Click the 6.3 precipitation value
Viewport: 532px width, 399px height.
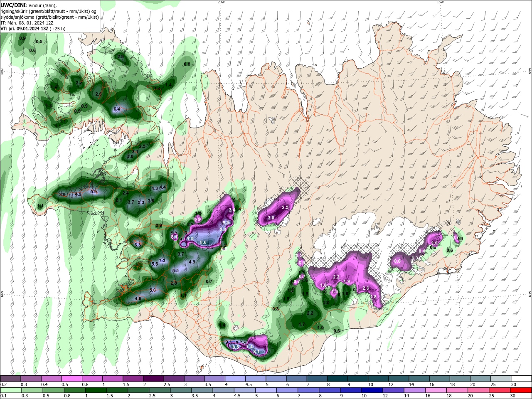pos(138,245)
